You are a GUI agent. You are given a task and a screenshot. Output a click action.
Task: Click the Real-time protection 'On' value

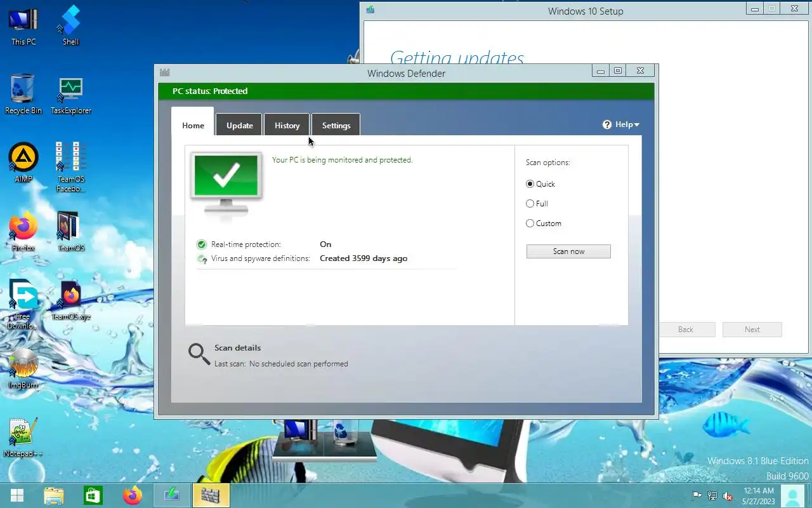click(x=325, y=244)
